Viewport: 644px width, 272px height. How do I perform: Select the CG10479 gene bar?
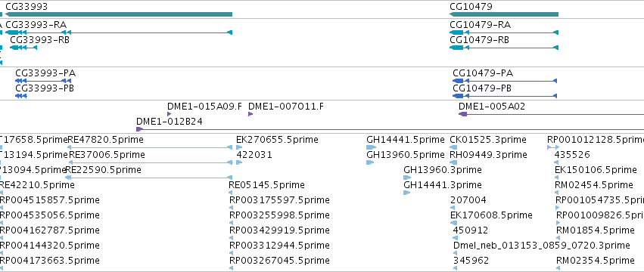pos(504,14)
